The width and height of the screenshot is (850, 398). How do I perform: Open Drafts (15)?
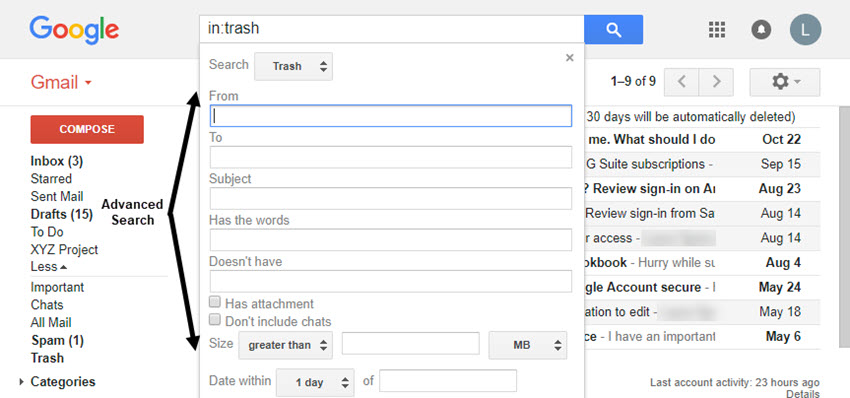point(61,214)
